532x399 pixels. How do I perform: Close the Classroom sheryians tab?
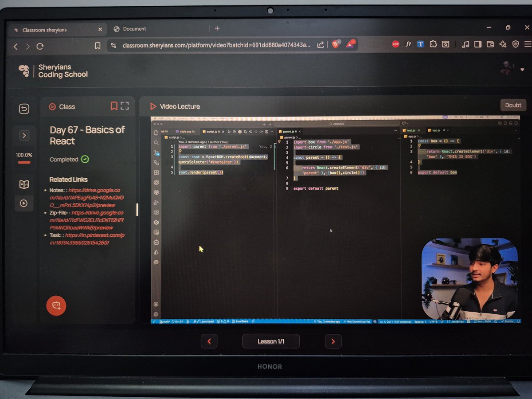pyautogui.click(x=100, y=30)
